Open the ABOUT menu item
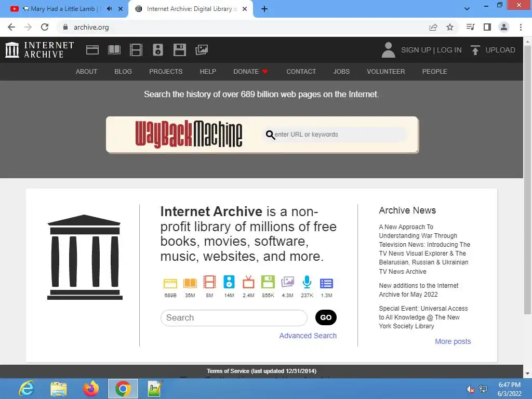Image resolution: width=532 pixels, height=399 pixels. pyautogui.click(x=87, y=72)
